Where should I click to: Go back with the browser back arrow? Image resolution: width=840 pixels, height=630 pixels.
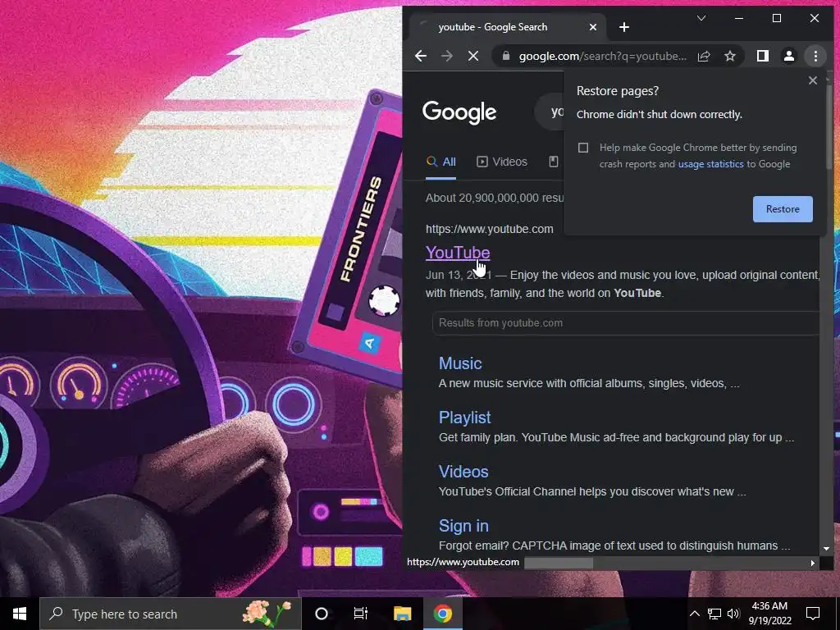tap(421, 56)
